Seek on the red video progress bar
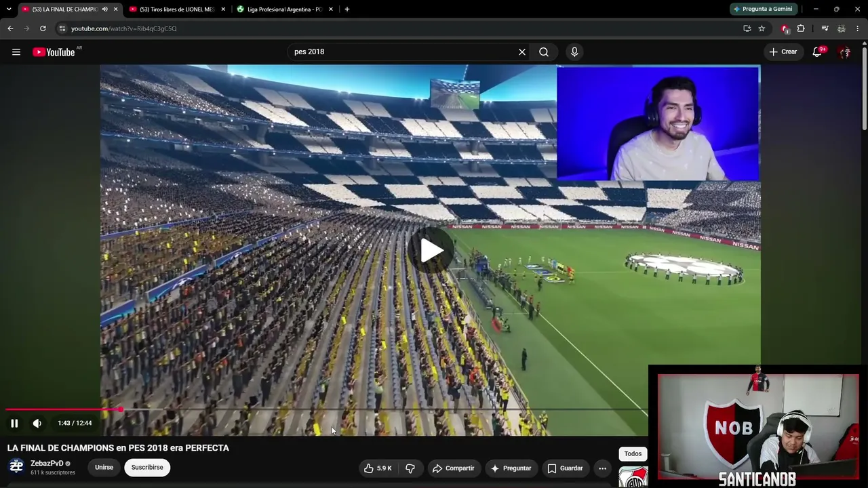The image size is (868, 488). (x=325, y=409)
